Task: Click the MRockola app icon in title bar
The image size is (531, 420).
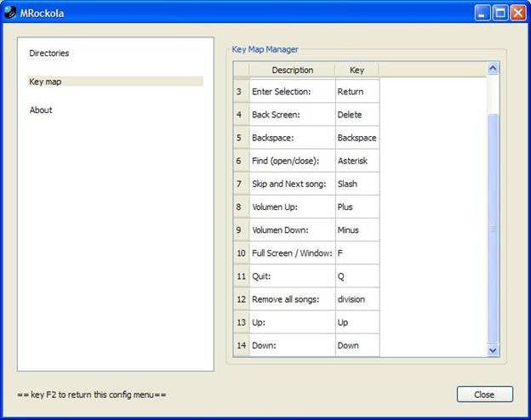Action: tap(10, 13)
